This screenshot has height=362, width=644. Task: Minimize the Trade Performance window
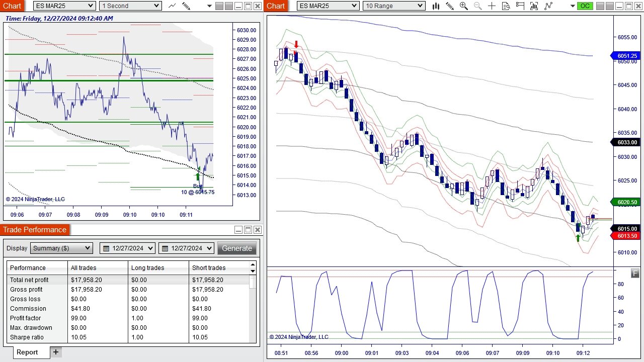point(238,230)
